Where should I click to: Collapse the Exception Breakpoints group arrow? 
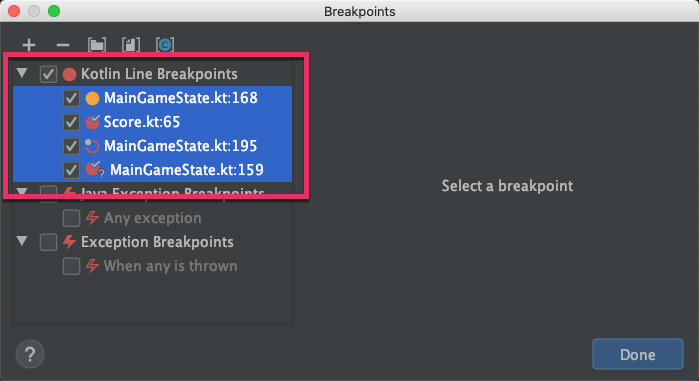click(x=22, y=241)
